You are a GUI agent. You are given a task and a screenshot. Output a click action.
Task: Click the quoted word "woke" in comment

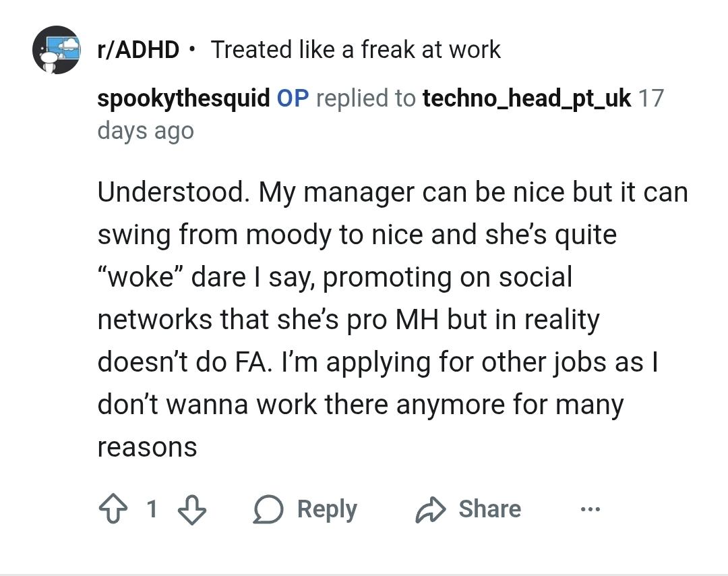coord(140,277)
